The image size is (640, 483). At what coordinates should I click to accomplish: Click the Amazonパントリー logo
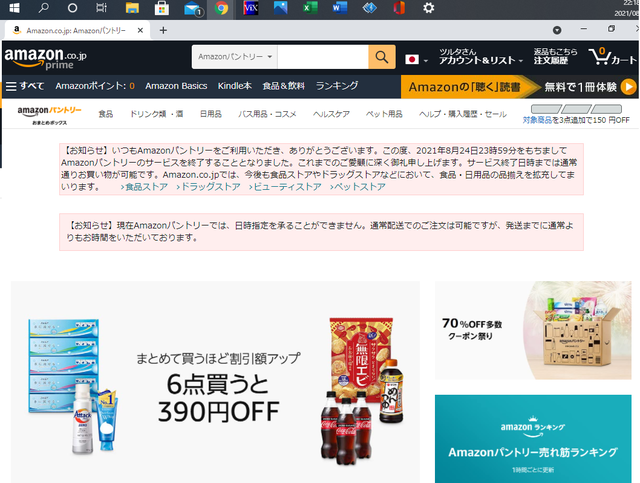point(49,115)
